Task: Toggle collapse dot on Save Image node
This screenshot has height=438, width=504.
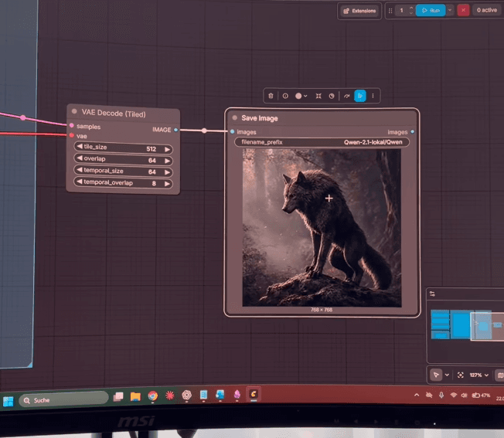Action: tap(235, 118)
